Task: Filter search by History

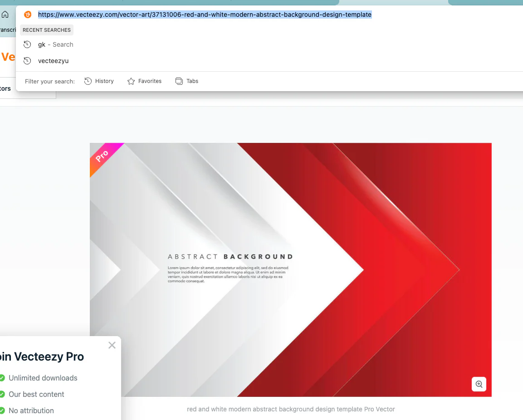Action: pyautogui.click(x=99, y=81)
